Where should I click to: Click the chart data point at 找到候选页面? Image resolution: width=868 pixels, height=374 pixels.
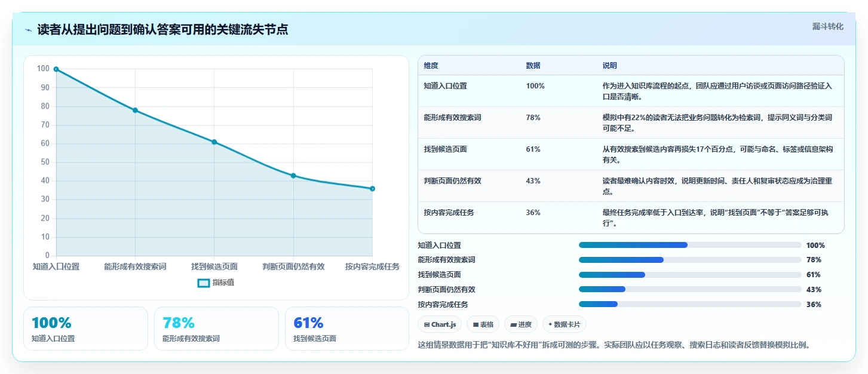[x=214, y=142]
